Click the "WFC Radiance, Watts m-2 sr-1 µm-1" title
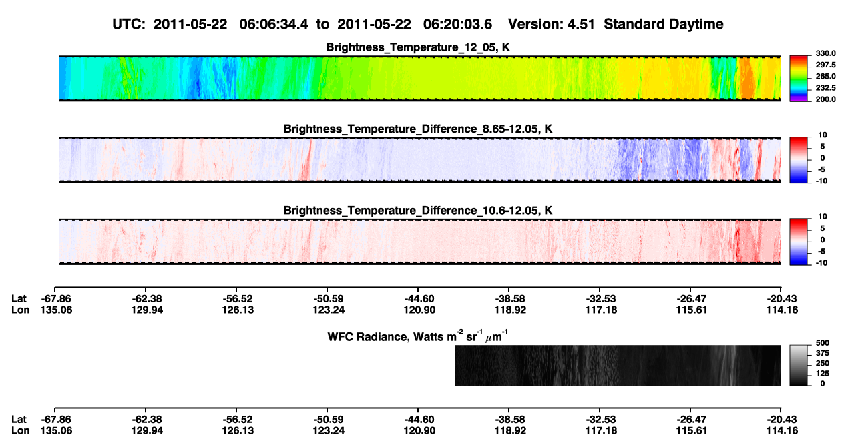This screenshot has width=868, height=445. click(419, 336)
